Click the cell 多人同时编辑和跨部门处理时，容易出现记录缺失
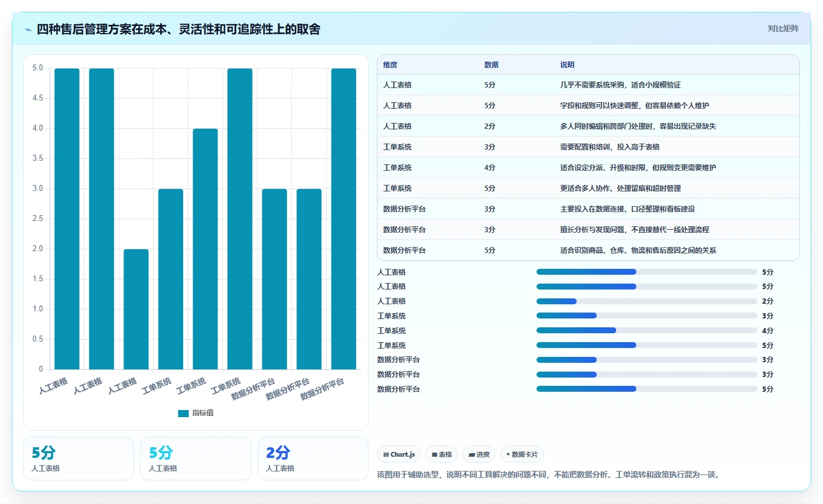823x504 pixels. [x=638, y=126]
